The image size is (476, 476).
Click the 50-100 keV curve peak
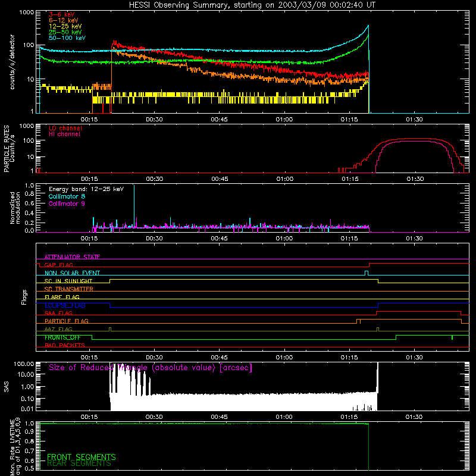(x=368, y=26)
